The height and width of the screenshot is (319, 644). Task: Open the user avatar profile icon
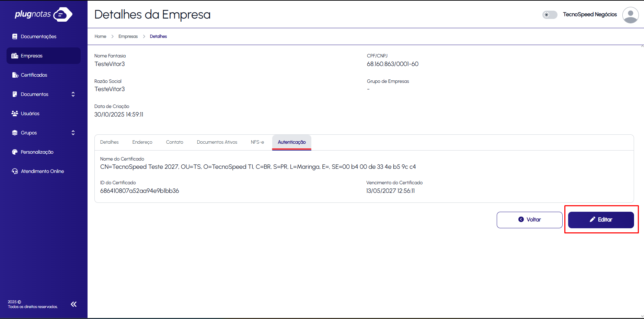(x=631, y=15)
